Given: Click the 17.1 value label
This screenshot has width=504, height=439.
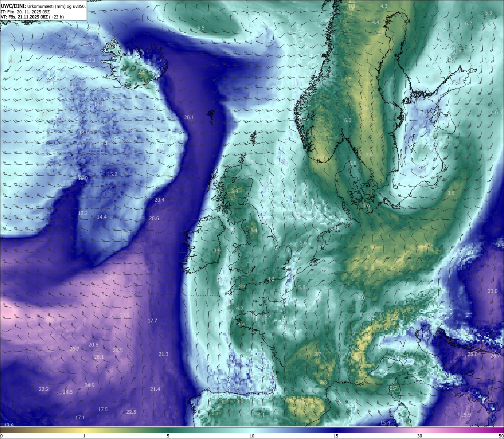Looking at the screenshot, I should point(80,417).
